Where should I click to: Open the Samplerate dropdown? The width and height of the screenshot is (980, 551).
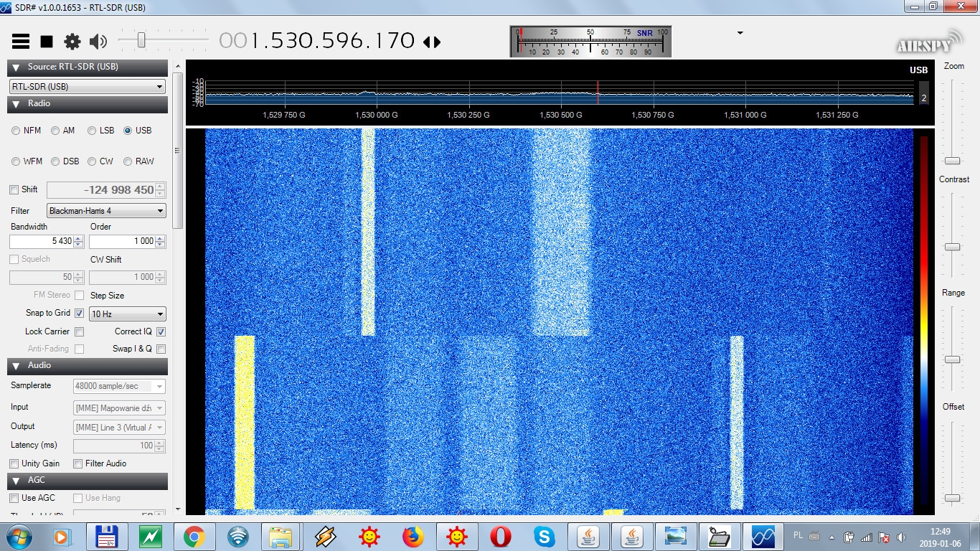pyautogui.click(x=119, y=386)
